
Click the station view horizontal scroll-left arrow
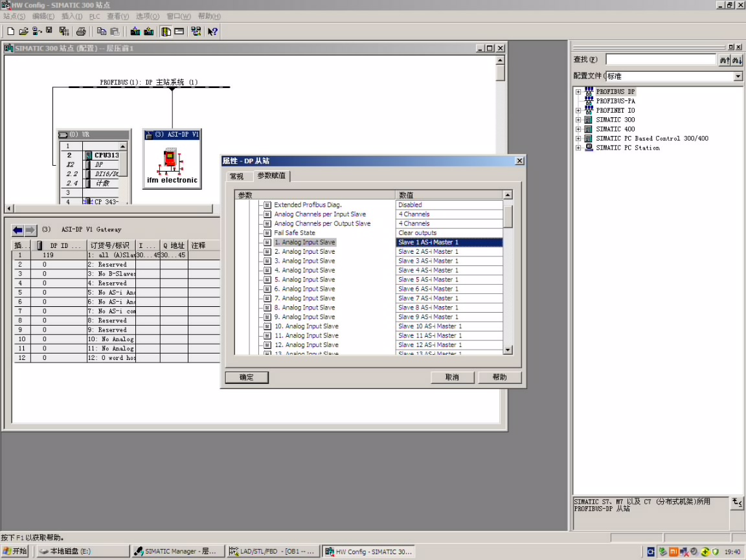coord(9,208)
